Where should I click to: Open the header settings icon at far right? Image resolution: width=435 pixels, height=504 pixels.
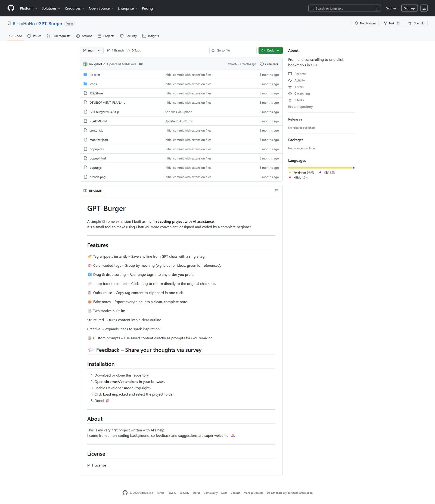click(424, 8)
